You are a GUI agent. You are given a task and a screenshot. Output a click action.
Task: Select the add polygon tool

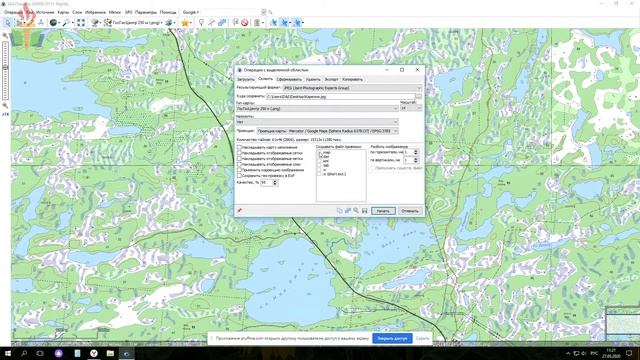click(222, 23)
